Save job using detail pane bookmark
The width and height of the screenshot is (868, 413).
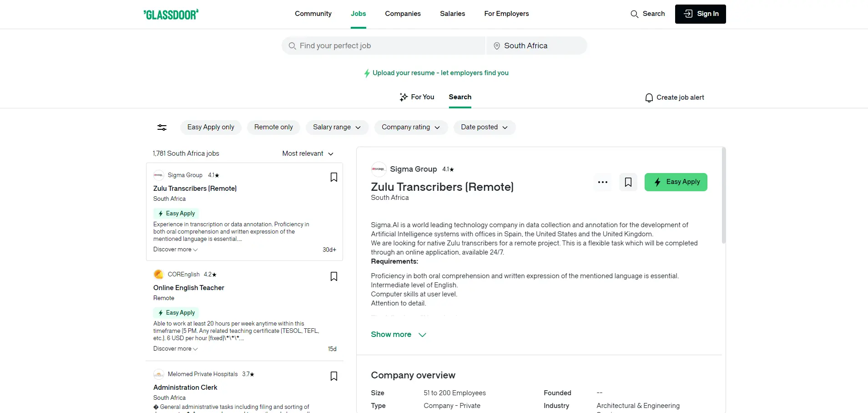point(628,182)
